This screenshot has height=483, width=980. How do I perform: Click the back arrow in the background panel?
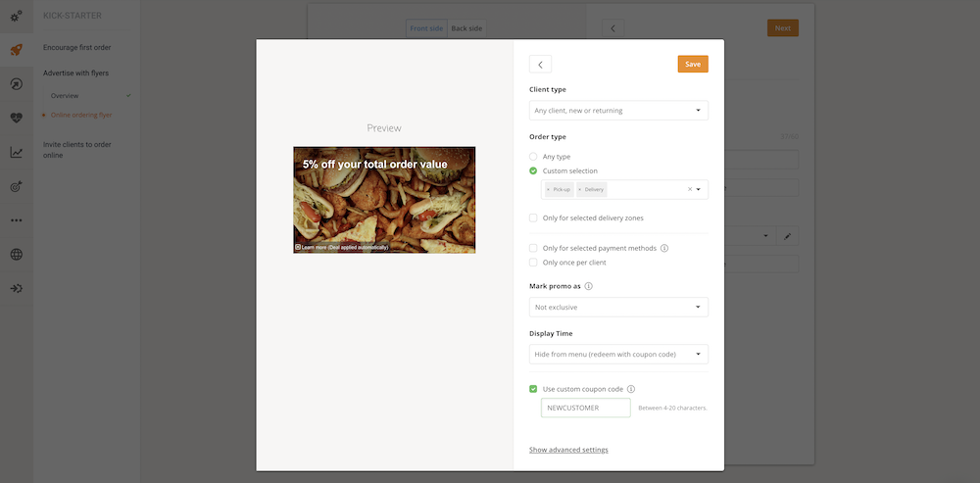(613, 28)
